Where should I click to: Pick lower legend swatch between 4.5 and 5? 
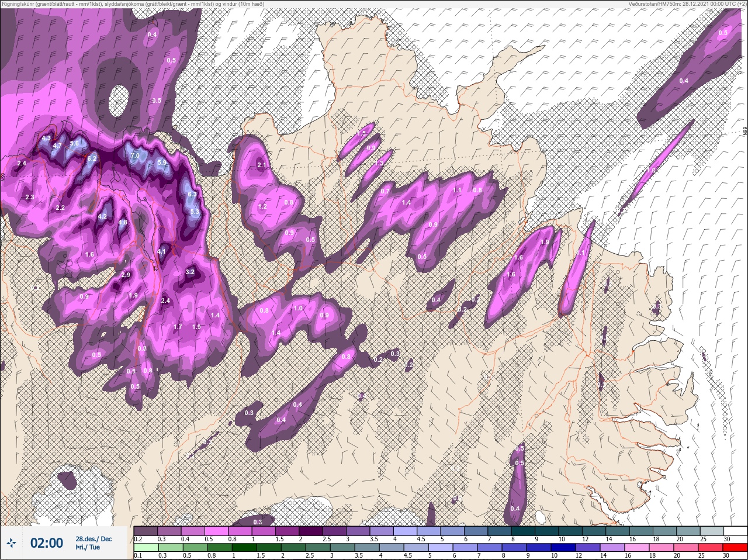coord(415,548)
